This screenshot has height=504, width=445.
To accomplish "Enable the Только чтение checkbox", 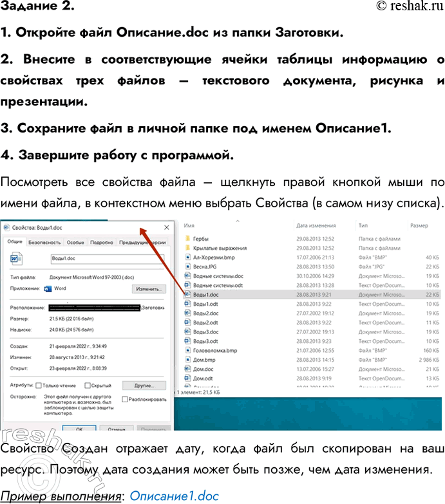I will [38, 385].
